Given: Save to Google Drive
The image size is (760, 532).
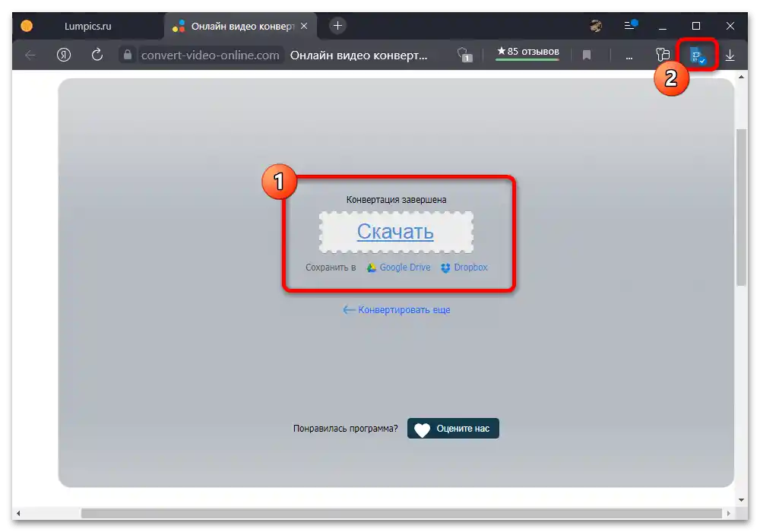Looking at the screenshot, I should click(398, 268).
